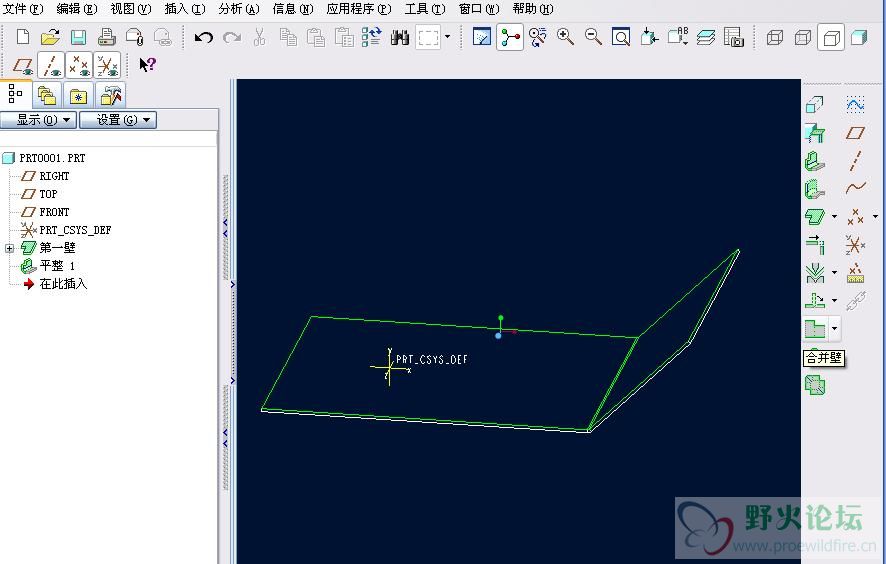Screen dimensions: 886x564
Task: Open the view manager
Action: pyautogui.click(x=733, y=37)
